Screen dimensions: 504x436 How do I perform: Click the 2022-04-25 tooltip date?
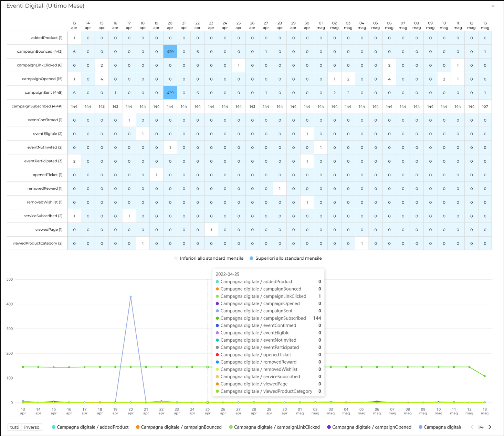[x=228, y=274]
